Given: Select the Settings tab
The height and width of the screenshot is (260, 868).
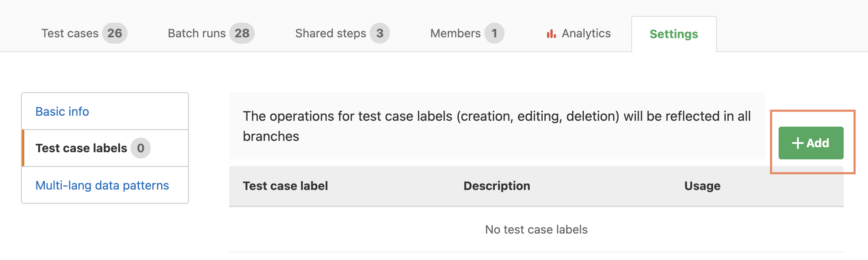Looking at the screenshot, I should tap(674, 34).
